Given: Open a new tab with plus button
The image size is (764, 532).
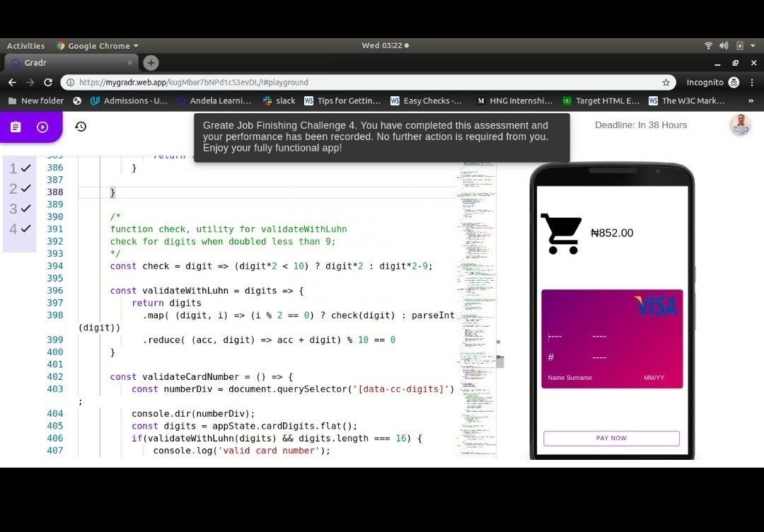Looking at the screenshot, I should 151,63.
